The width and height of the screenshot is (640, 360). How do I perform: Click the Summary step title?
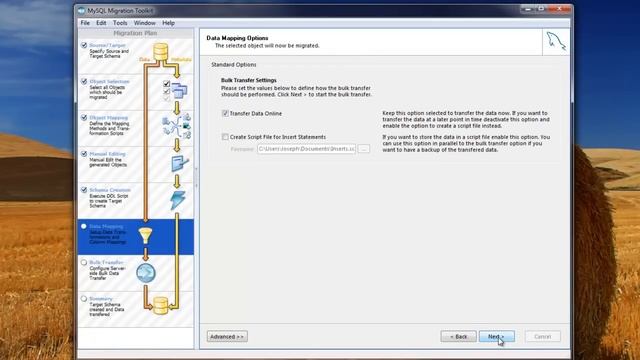point(101,299)
